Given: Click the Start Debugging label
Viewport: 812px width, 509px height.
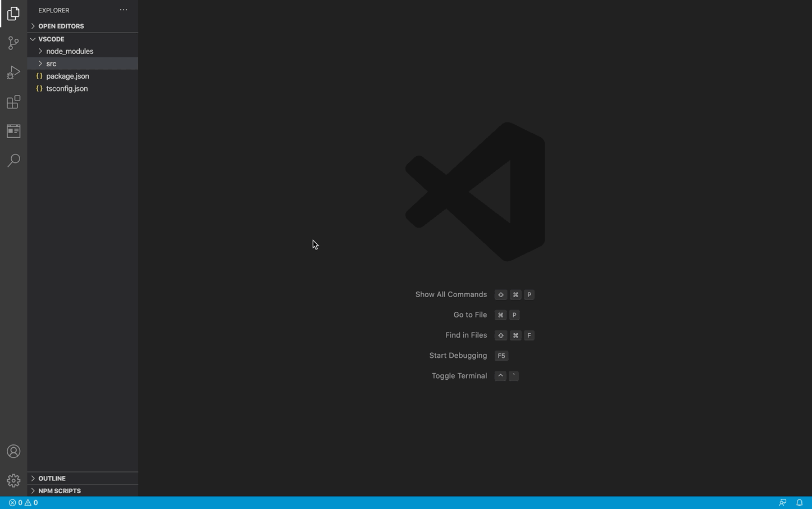Looking at the screenshot, I should pyautogui.click(x=458, y=356).
